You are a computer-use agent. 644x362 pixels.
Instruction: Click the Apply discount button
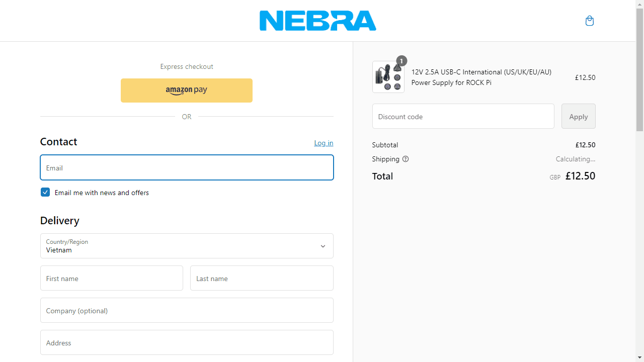click(x=579, y=116)
